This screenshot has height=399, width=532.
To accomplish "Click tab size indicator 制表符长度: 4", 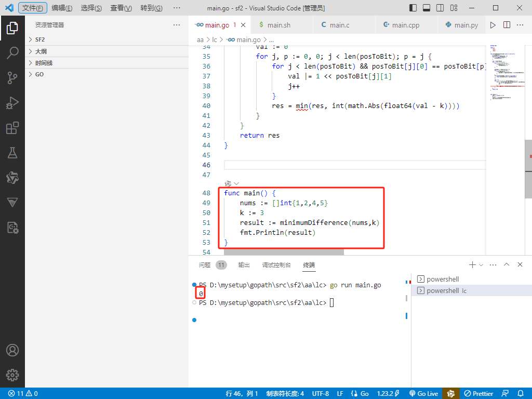I will (x=285, y=394).
